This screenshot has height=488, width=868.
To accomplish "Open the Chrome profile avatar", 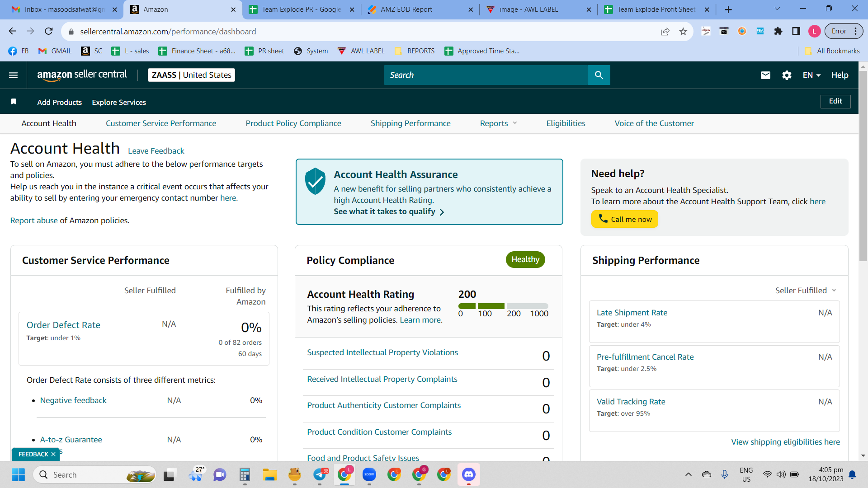I will (x=814, y=31).
